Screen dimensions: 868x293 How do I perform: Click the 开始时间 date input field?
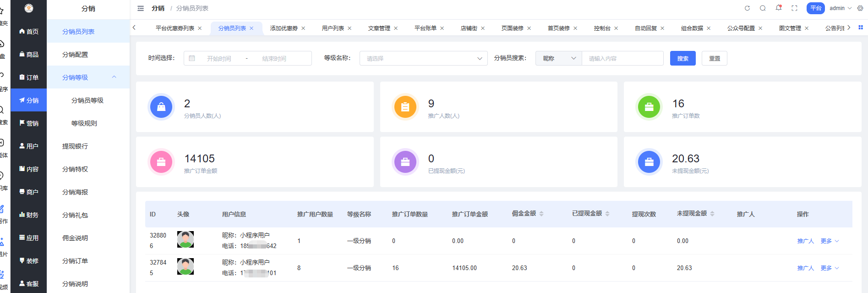(x=219, y=59)
